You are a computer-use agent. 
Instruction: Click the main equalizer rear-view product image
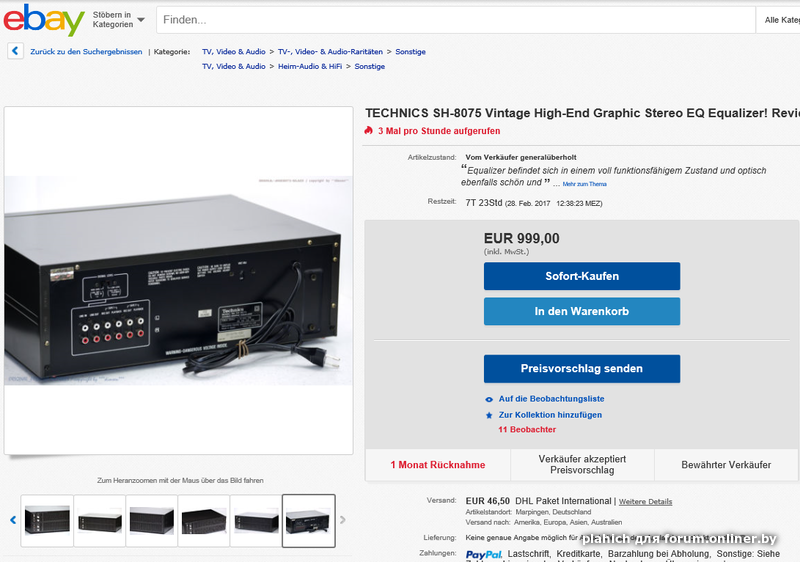178,280
